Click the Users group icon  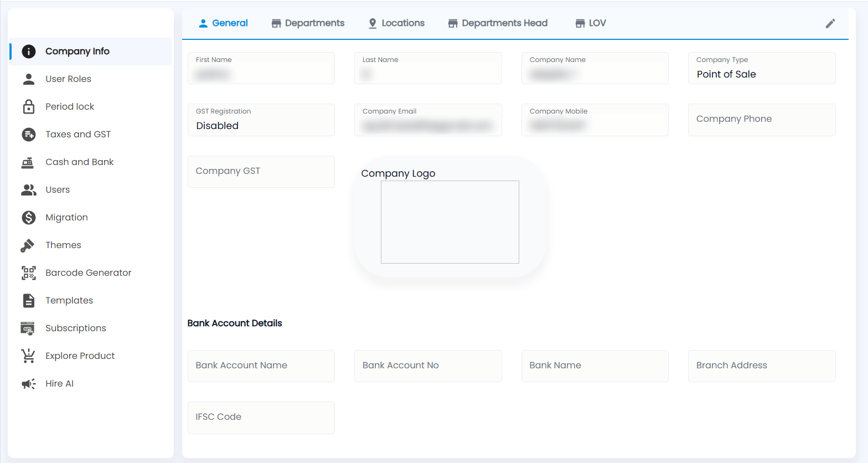point(29,190)
